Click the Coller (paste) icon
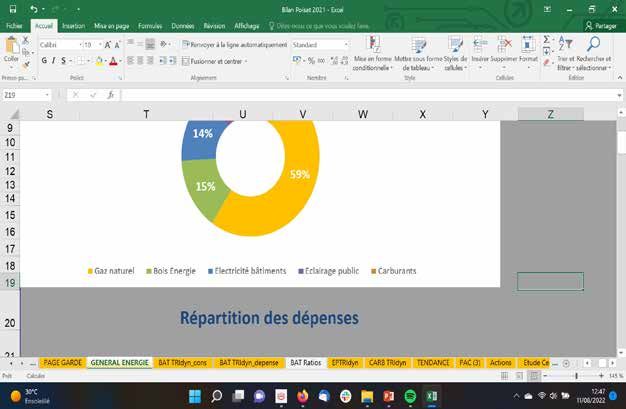The image size is (626, 409). (12, 50)
